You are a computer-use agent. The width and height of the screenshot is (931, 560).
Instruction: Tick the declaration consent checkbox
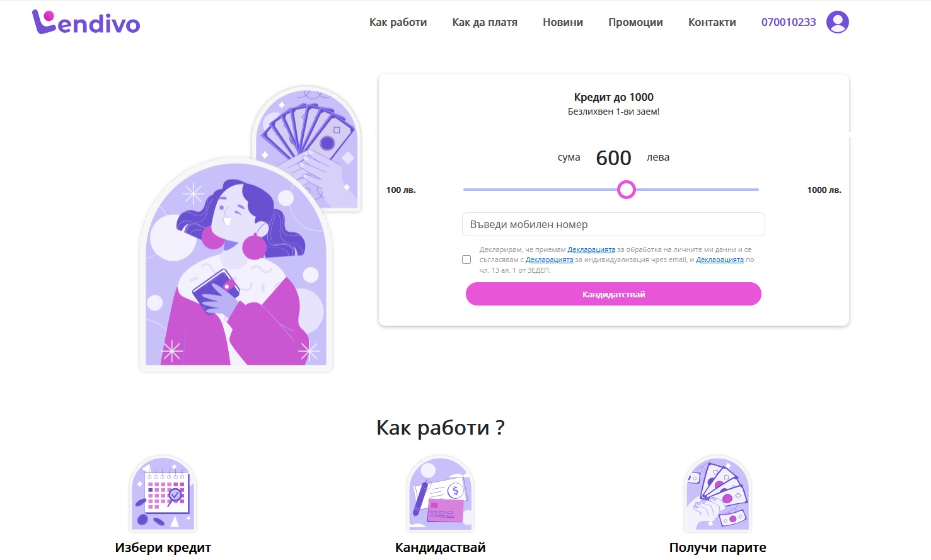(466, 260)
